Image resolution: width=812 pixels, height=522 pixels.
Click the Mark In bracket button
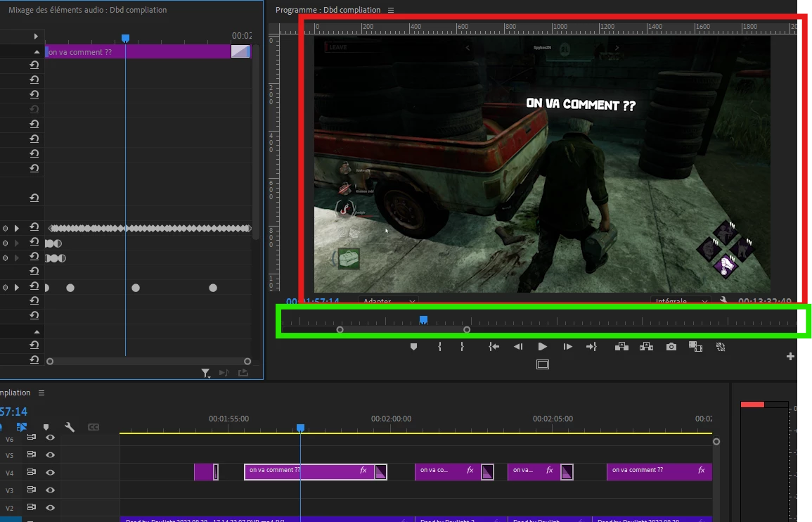pos(439,347)
